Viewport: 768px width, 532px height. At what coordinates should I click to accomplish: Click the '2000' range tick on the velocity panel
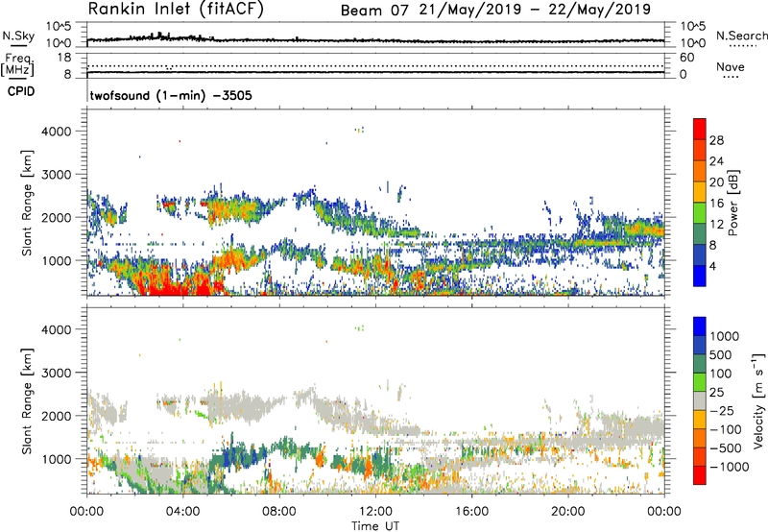click(56, 416)
